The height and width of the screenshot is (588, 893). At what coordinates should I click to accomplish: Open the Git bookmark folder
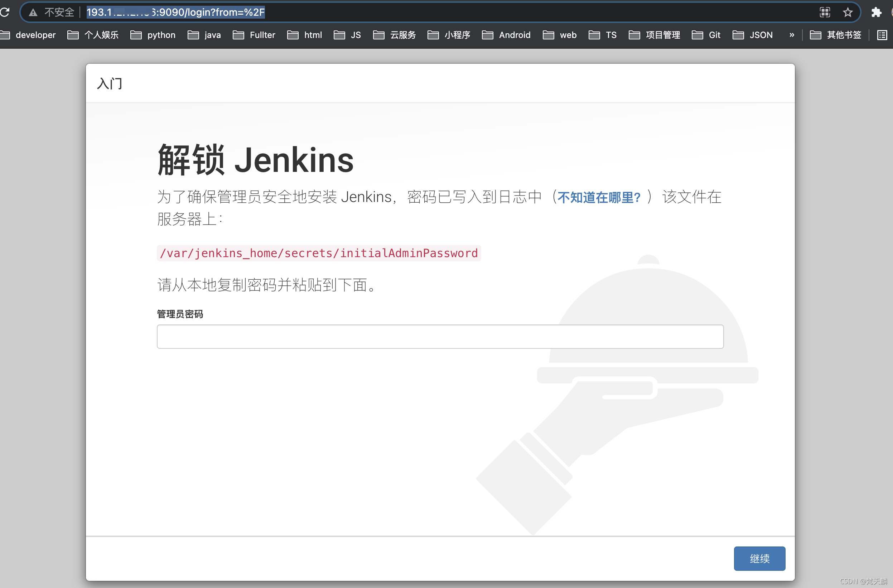(x=706, y=35)
